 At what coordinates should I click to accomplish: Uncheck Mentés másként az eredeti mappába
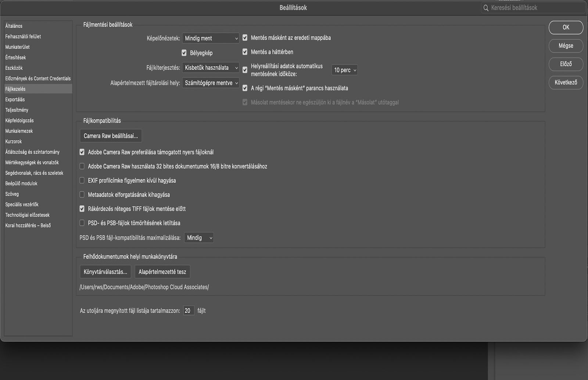pos(245,38)
